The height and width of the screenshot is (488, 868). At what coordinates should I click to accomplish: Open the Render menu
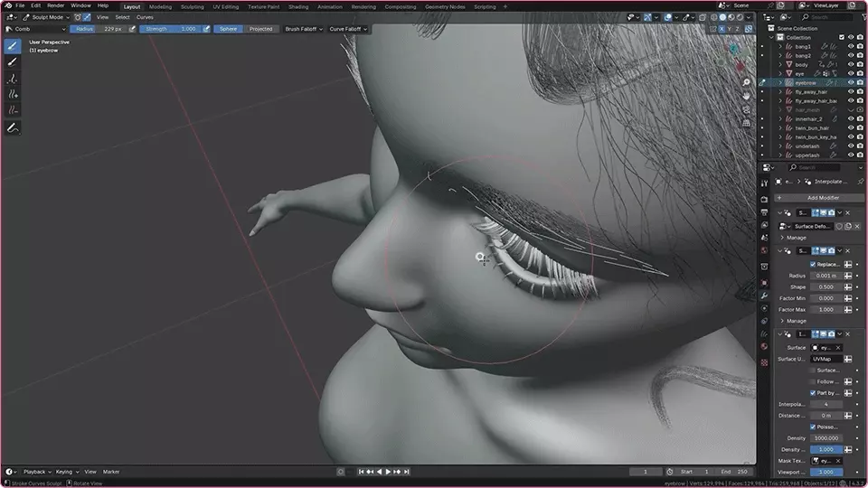(55, 5)
